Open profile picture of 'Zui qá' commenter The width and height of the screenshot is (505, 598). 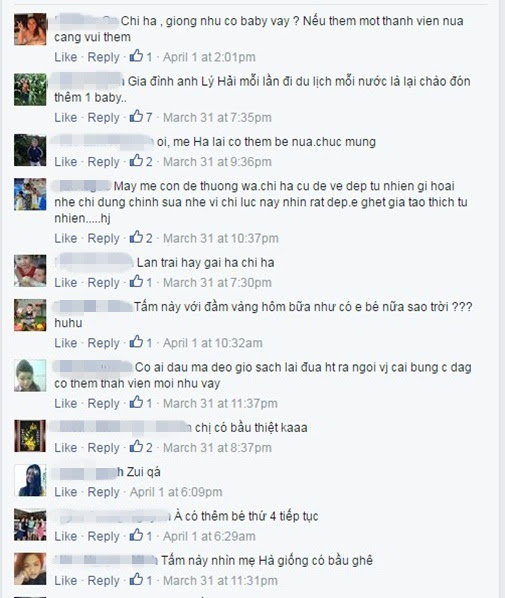30,480
